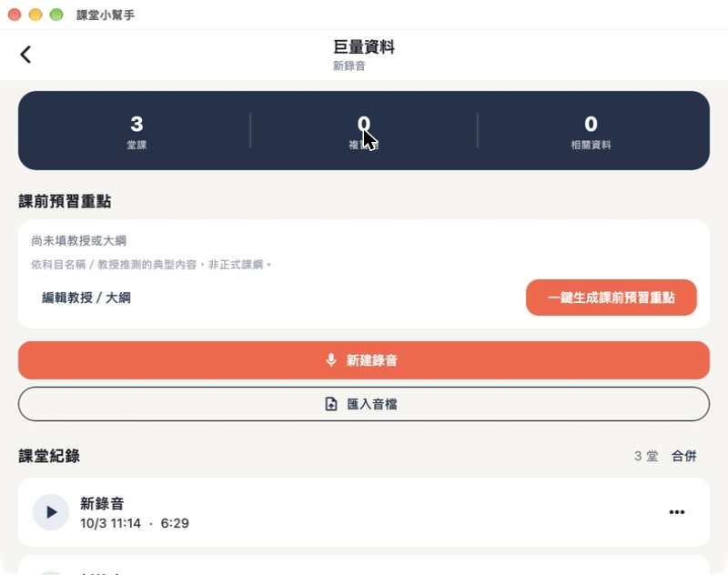
Task: Click the 課堂小幫手 window title
Action: coord(106,15)
